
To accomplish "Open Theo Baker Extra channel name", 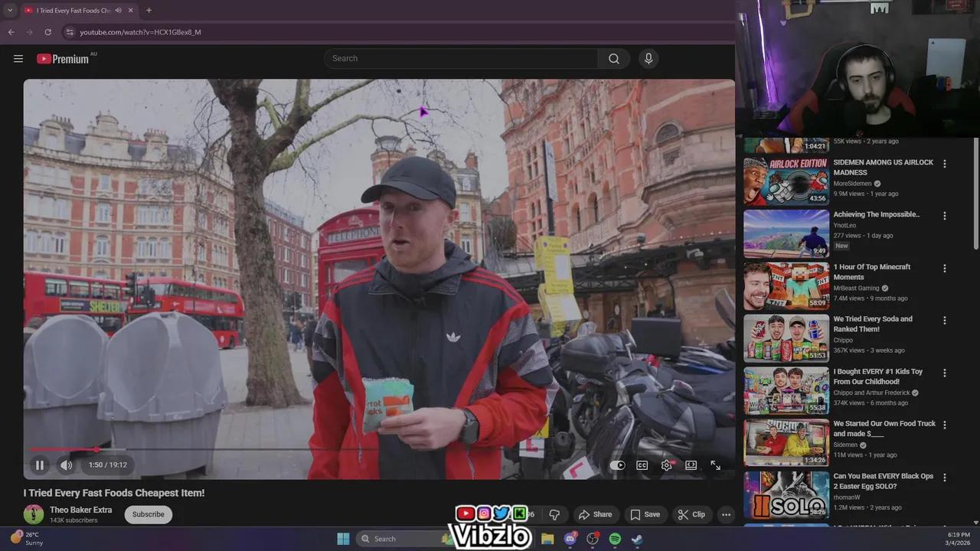I will 81,510.
